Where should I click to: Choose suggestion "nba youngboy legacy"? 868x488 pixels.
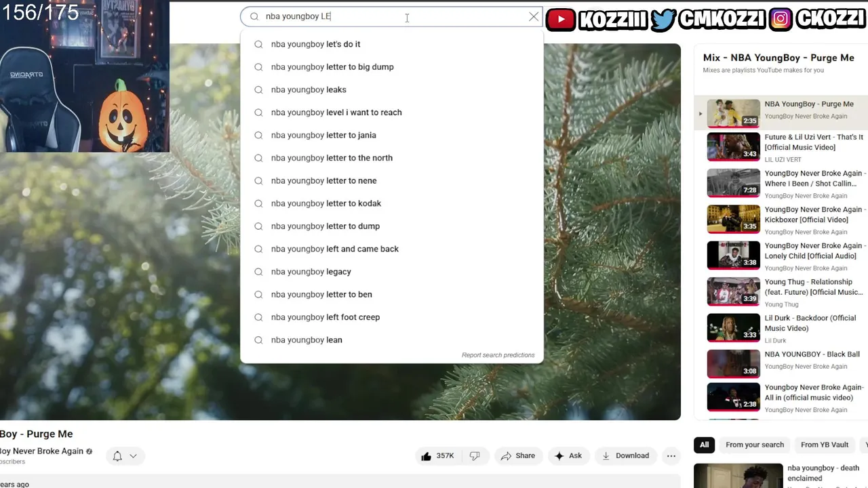pos(392,272)
